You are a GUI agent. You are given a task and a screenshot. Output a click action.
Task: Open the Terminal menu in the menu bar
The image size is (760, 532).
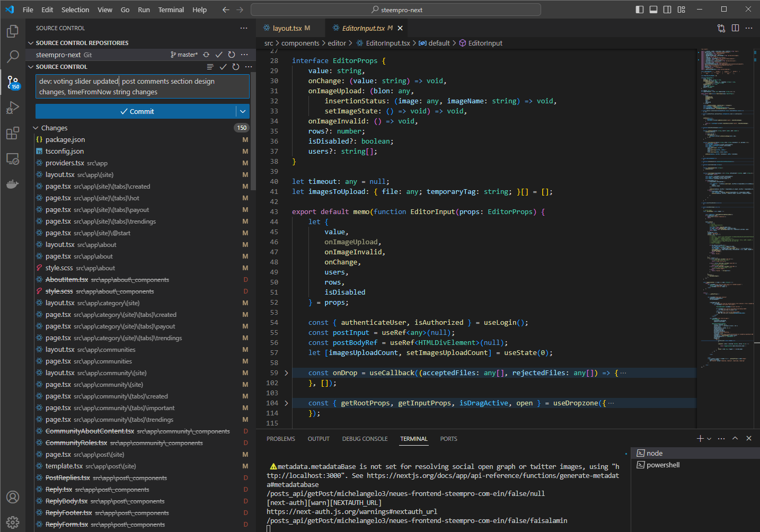coord(171,10)
